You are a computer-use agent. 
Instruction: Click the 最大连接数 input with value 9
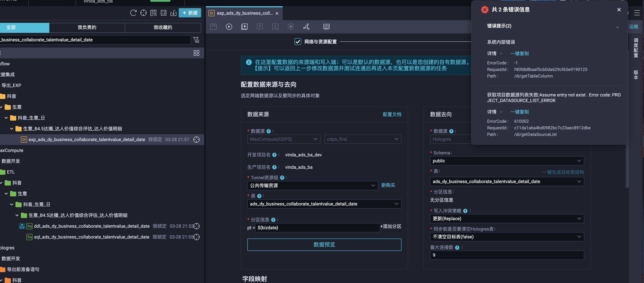click(507, 255)
